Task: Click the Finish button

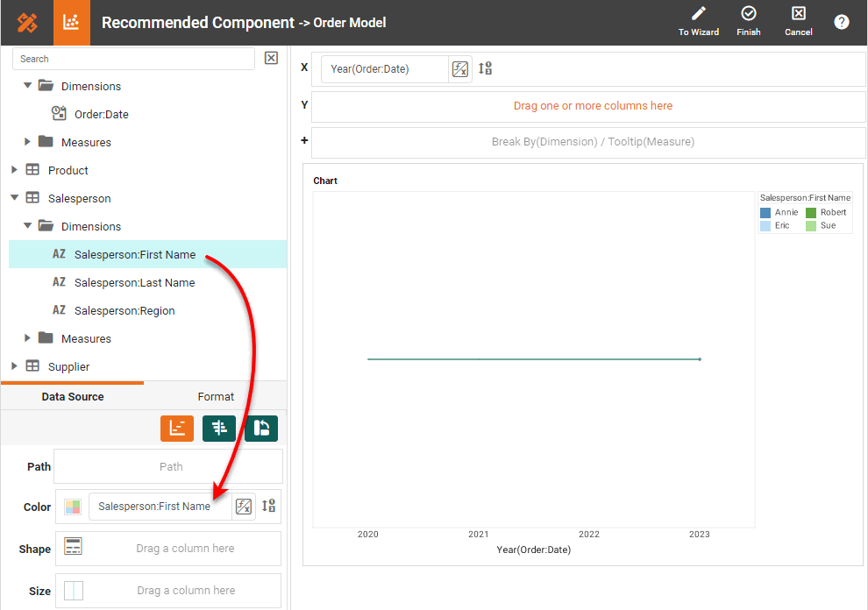Action: [748, 22]
